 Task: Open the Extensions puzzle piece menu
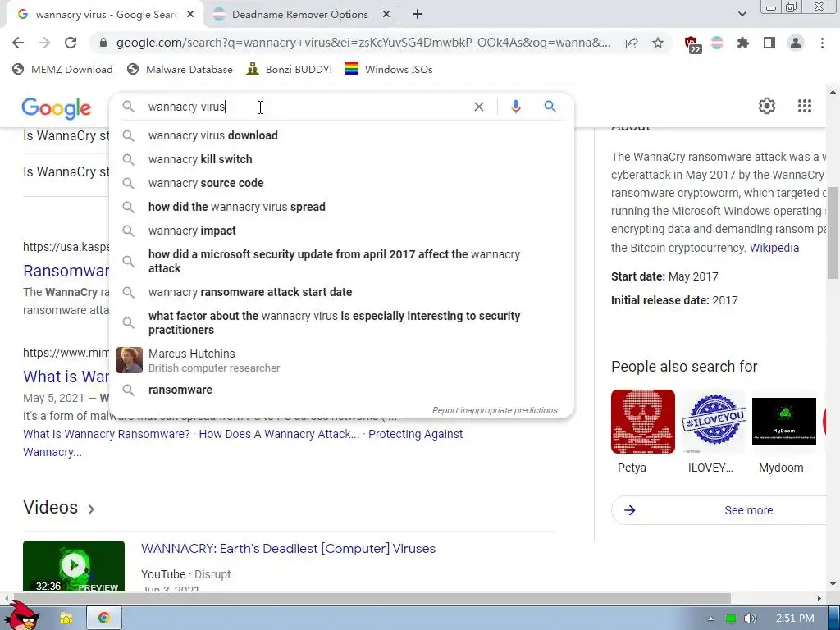coord(743,43)
